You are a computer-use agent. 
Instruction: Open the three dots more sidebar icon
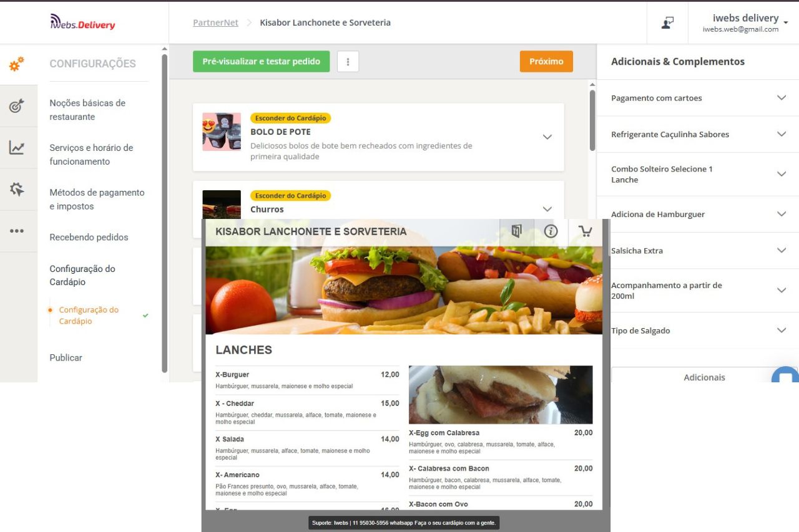tap(17, 231)
